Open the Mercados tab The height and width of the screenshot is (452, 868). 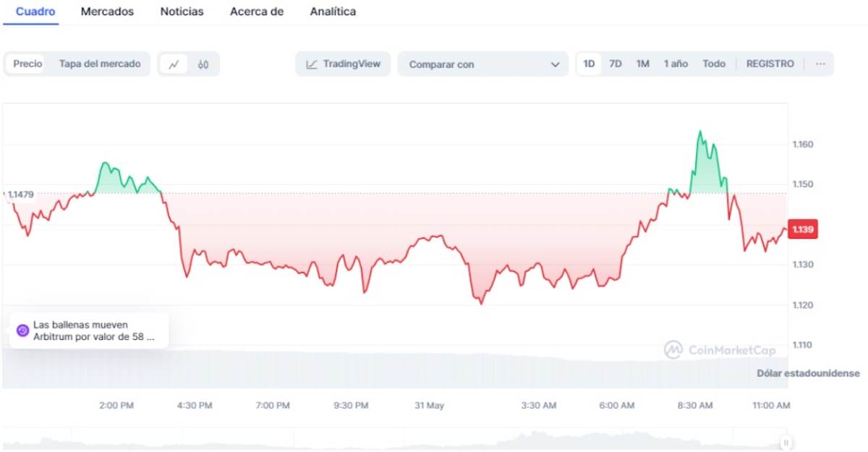point(107,12)
